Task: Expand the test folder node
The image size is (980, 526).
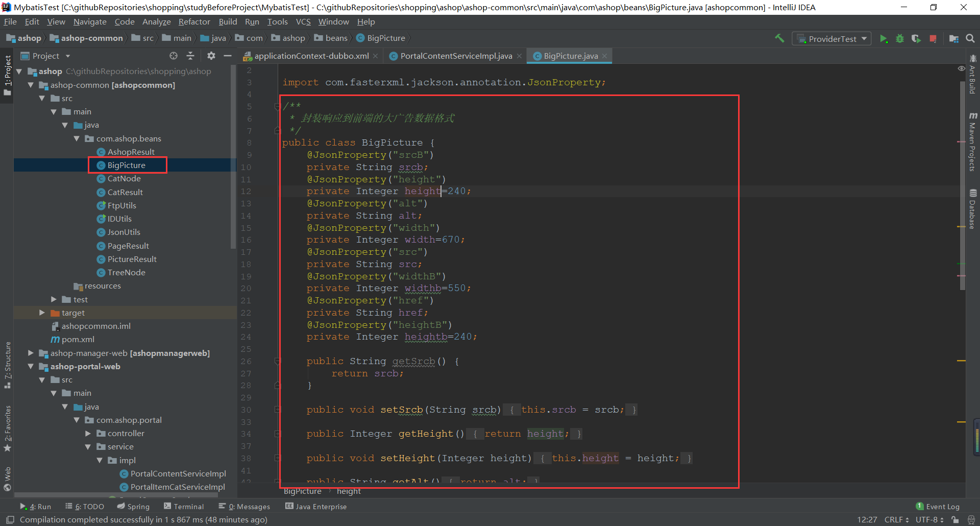Action: point(54,299)
